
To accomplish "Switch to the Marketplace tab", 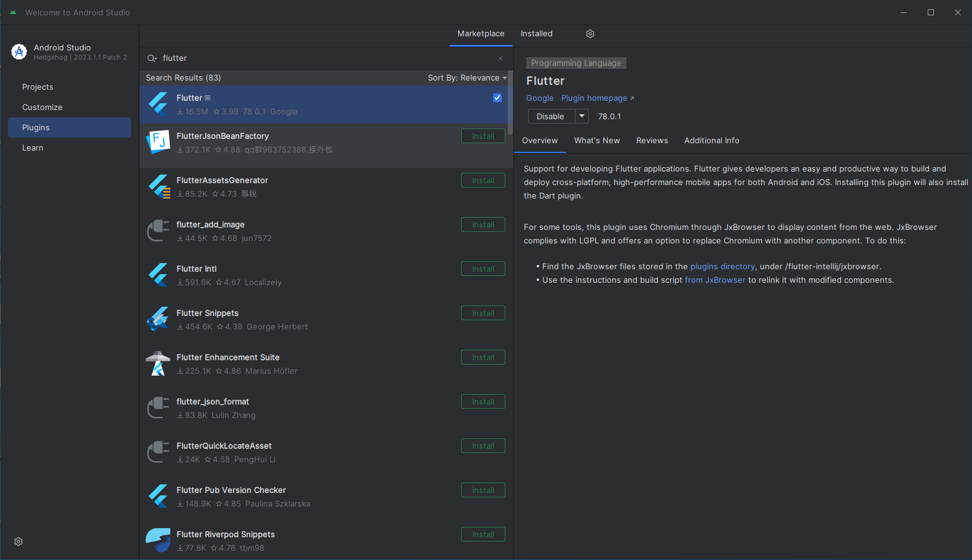I will [x=481, y=34].
